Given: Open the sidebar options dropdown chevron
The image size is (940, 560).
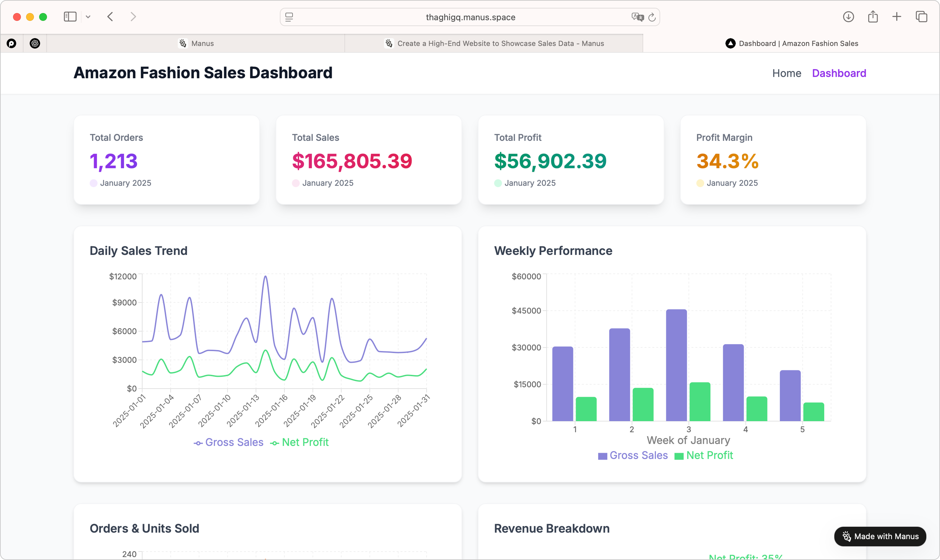Looking at the screenshot, I should tap(88, 17).
